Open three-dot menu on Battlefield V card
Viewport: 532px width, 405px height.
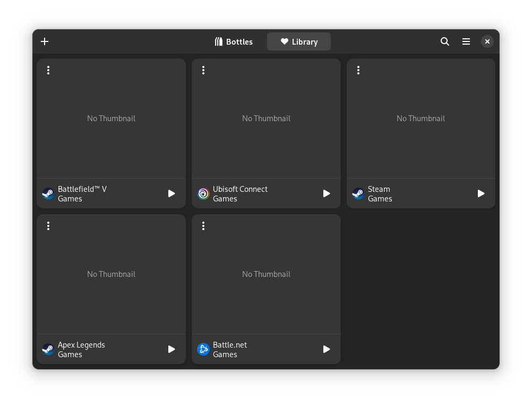coord(48,70)
